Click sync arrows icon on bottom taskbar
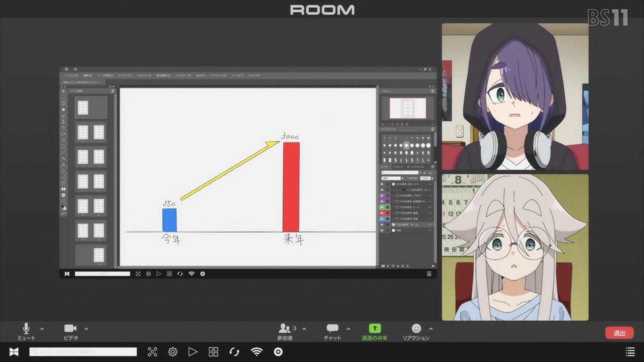Viewport: 644px width, 362px height. 234,352
